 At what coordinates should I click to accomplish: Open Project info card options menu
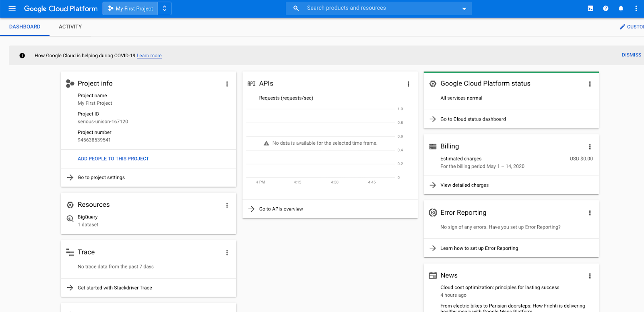(227, 84)
